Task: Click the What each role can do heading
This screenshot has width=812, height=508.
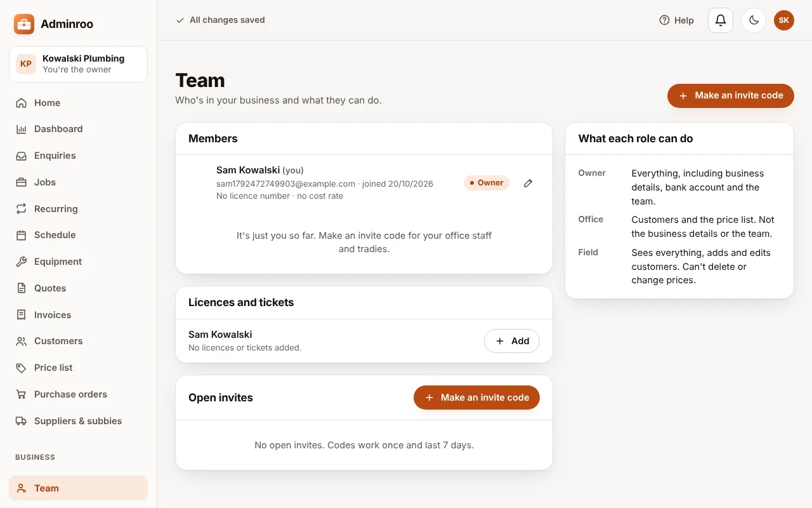Action: (636, 138)
